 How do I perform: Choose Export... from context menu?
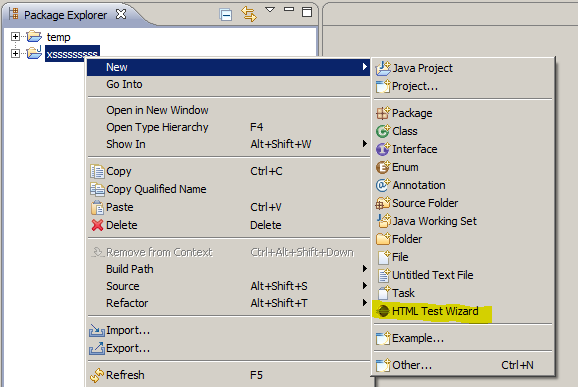229,348
